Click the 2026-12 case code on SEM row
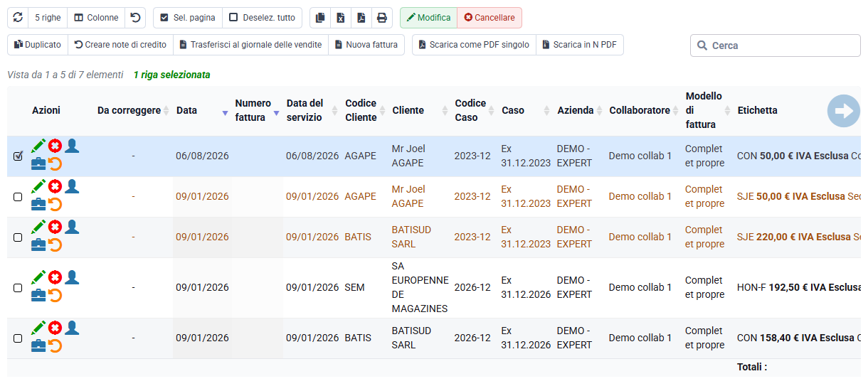 pos(472,288)
